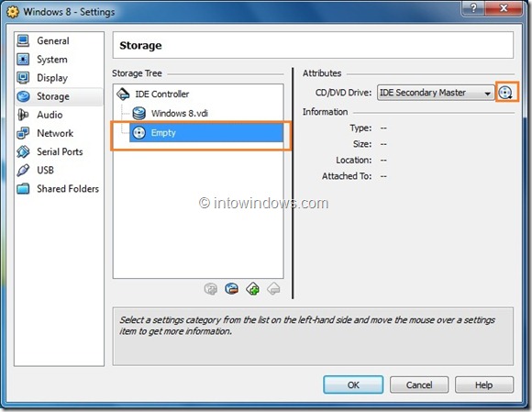The image size is (532, 412).
Task: Click the "Storage" page heading
Action: coord(140,46)
